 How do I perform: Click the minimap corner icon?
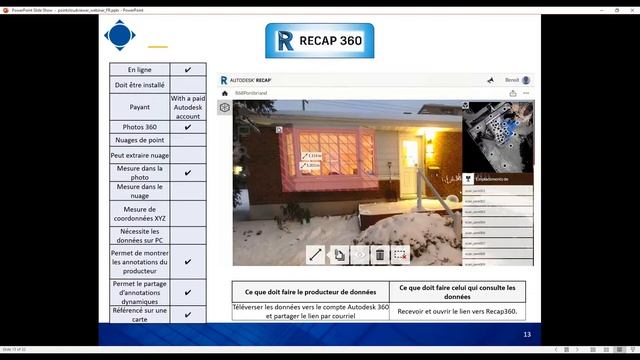[466, 105]
